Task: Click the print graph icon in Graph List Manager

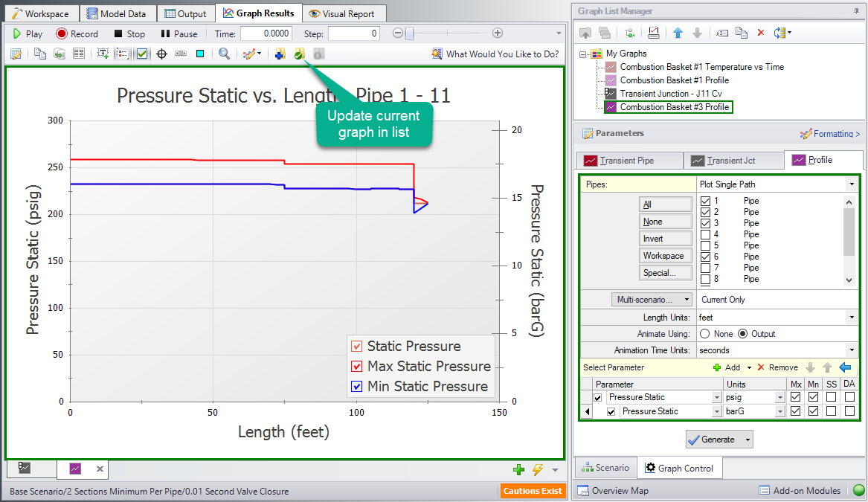Action: click(654, 33)
